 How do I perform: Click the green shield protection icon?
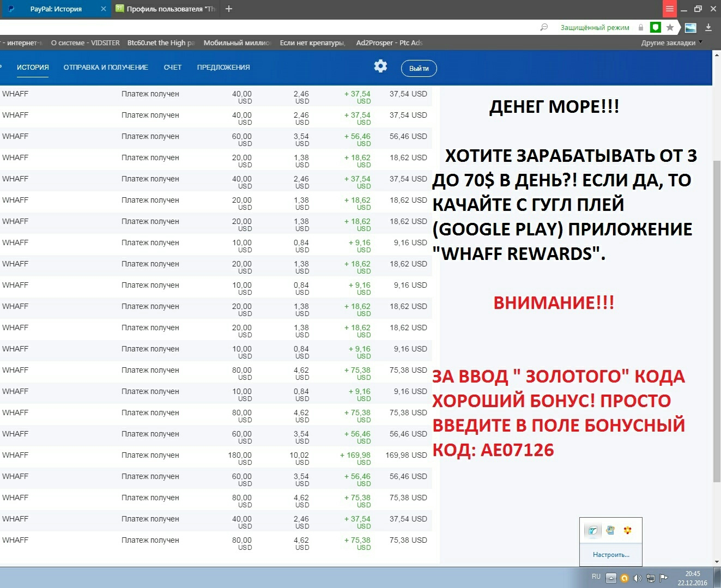click(656, 27)
